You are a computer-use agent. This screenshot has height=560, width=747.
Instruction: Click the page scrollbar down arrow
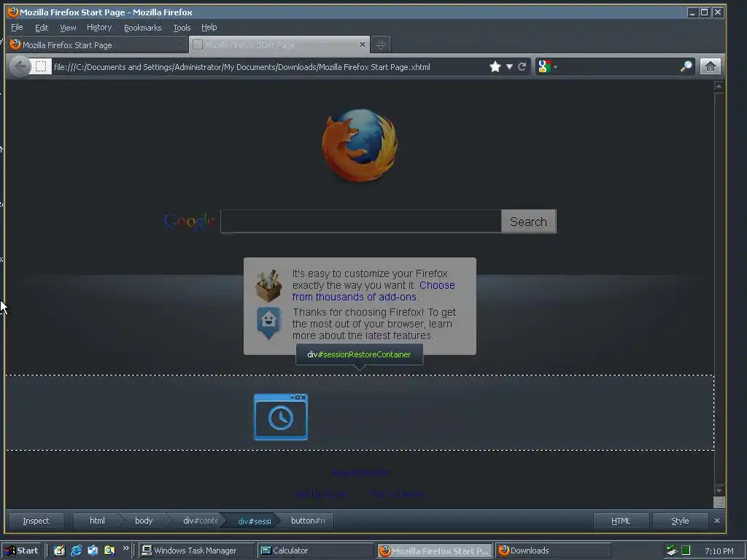pos(719,491)
